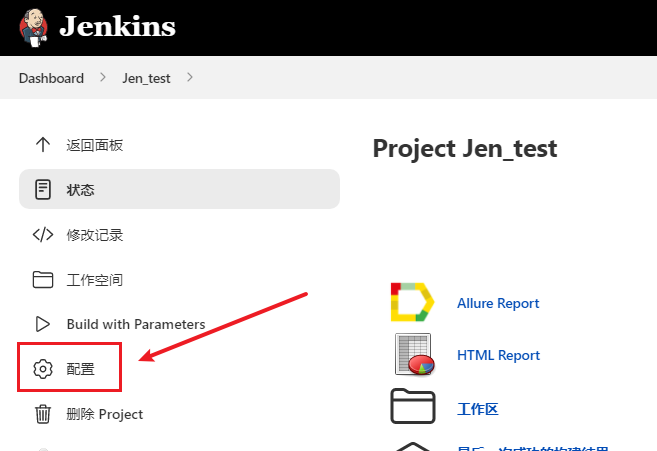The height and width of the screenshot is (451, 657).
Task: Click the up-arrow icon for 返回面板
Action: (x=43, y=145)
